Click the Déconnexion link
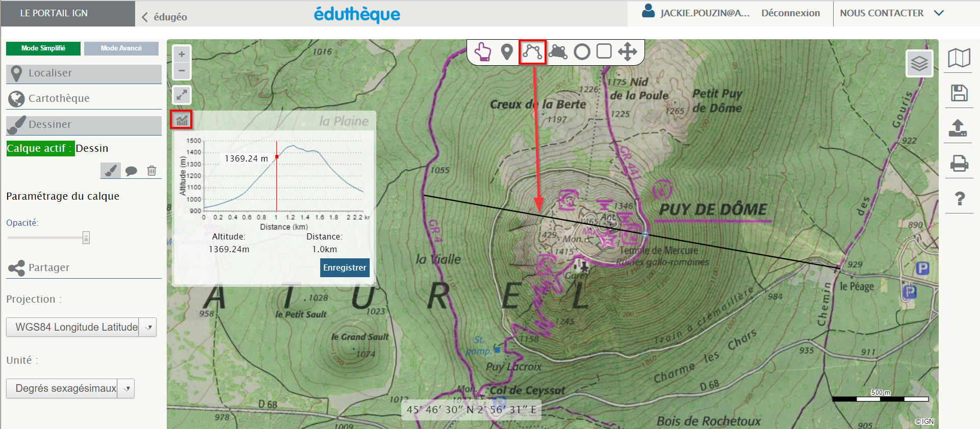The image size is (980, 429). point(791,13)
